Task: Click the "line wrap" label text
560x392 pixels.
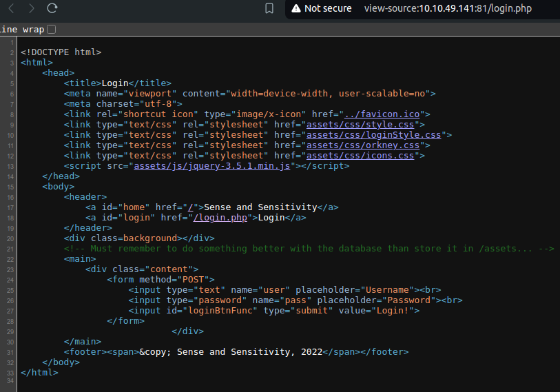Action: pyautogui.click(x=22, y=29)
